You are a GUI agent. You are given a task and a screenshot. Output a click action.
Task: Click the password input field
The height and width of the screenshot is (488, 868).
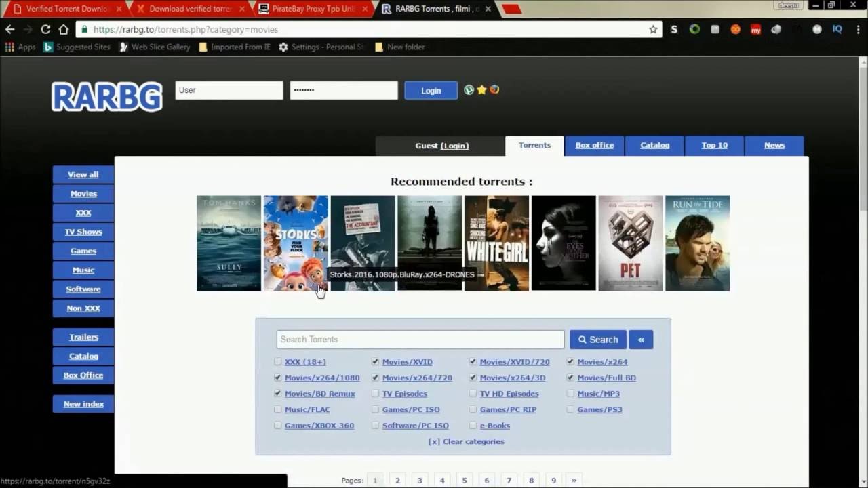point(344,90)
